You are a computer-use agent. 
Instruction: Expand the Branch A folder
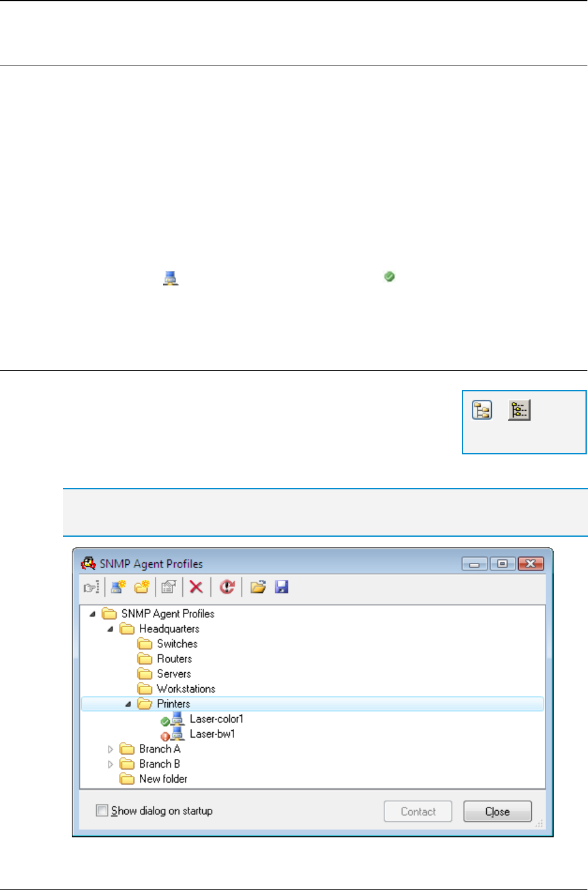tap(110, 749)
